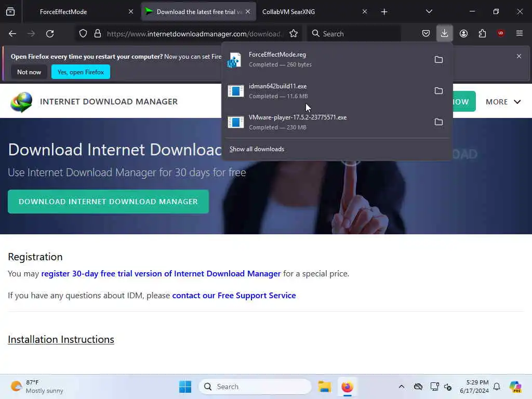Show ForceEffectMode.reg in folder
Screen dimensions: 532x399
pyautogui.click(x=438, y=60)
